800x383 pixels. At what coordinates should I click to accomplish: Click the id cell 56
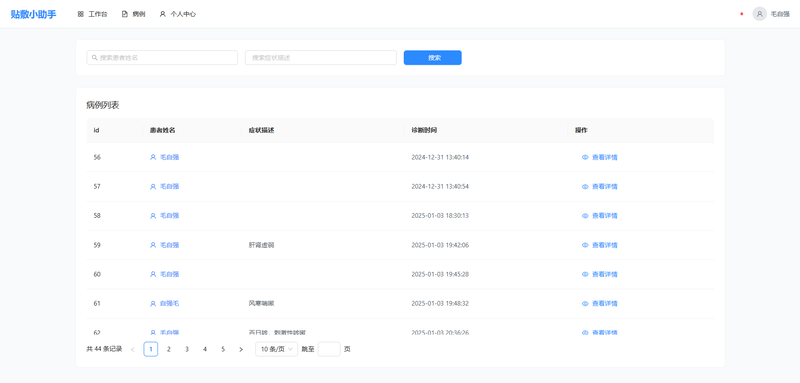click(97, 158)
